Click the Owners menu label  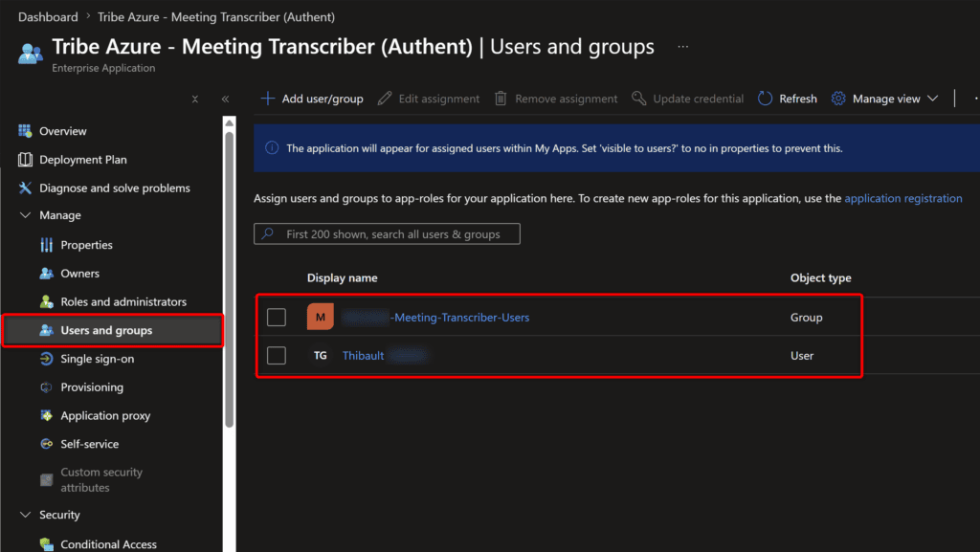80,274
